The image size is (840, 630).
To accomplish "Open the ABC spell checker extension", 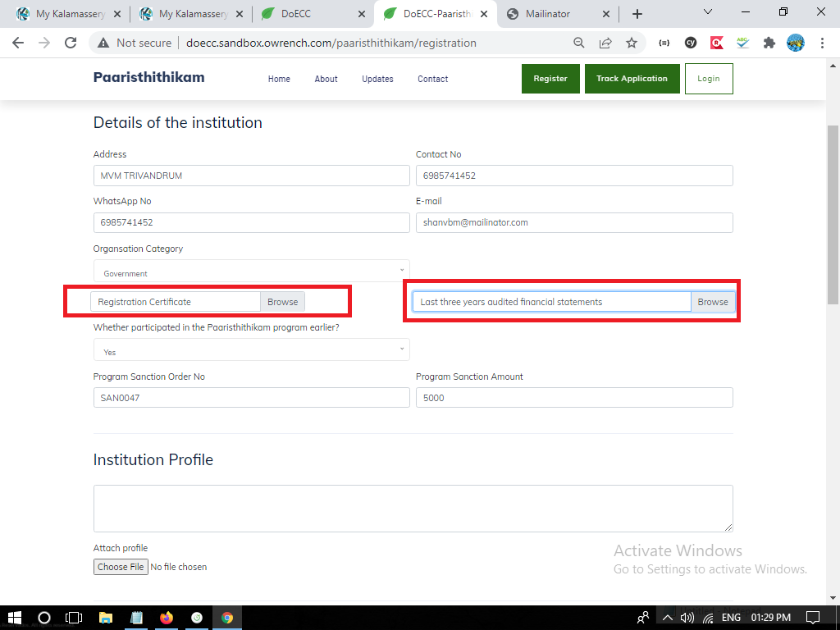I will click(x=742, y=43).
